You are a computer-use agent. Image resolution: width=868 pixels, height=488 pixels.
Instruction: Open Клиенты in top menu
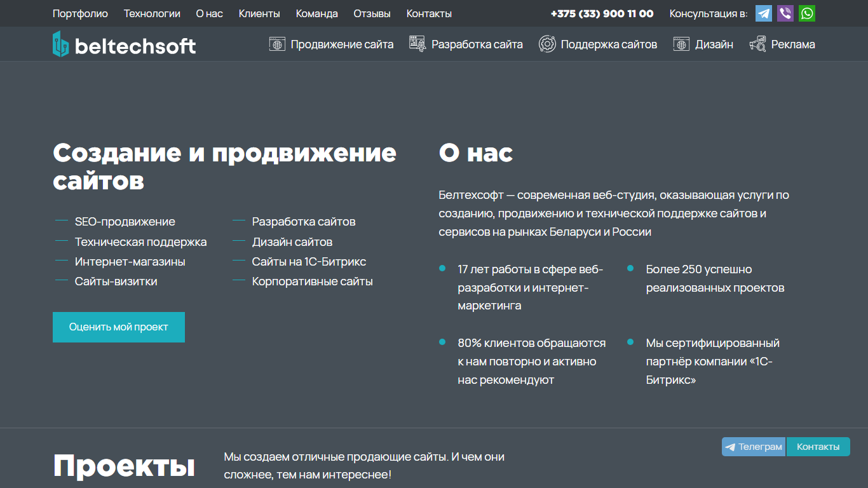(x=259, y=13)
